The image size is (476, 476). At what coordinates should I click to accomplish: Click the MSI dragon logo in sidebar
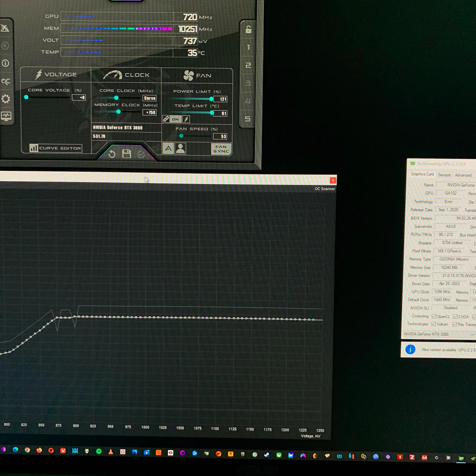coord(4,28)
